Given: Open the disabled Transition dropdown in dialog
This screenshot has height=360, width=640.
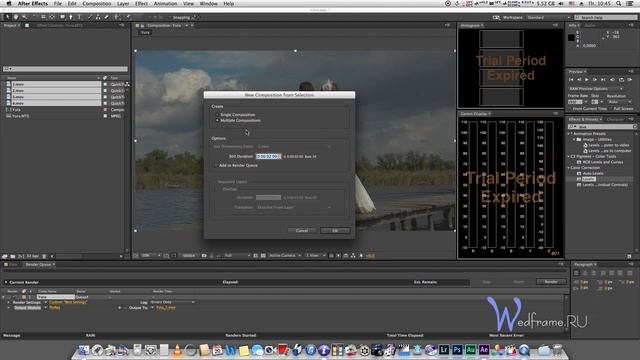Looking at the screenshot, I should click(x=294, y=207).
